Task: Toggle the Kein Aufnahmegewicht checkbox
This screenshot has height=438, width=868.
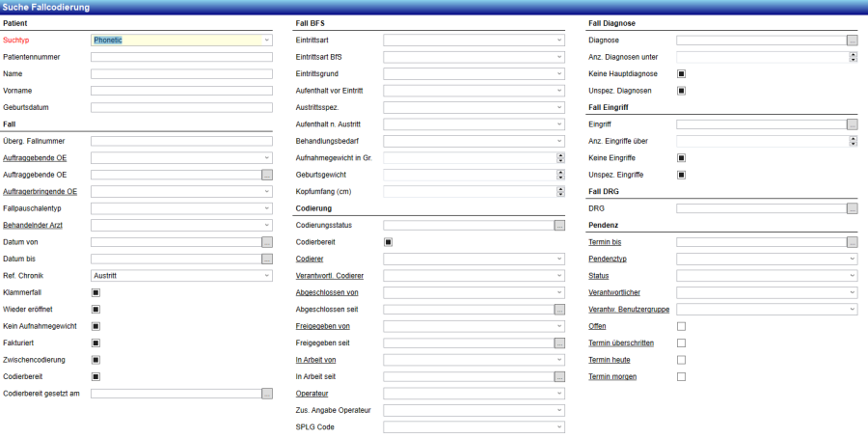Action: [x=95, y=326]
